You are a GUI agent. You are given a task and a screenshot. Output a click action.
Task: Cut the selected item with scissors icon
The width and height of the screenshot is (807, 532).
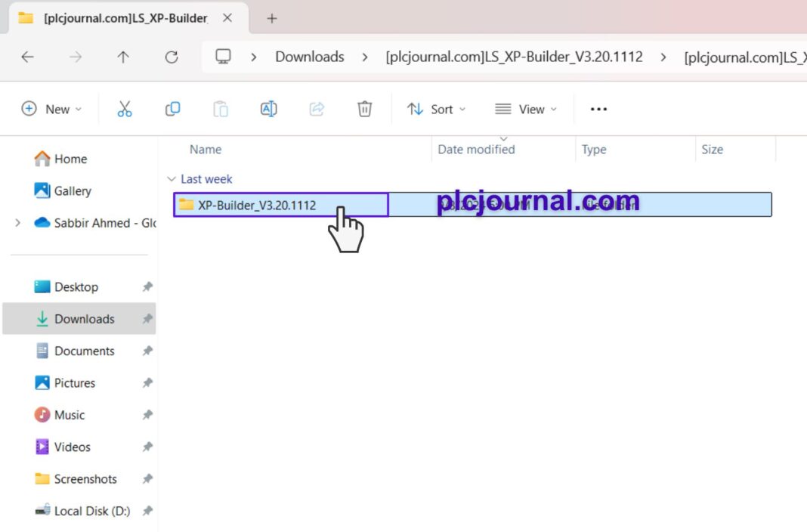(x=125, y=109)
